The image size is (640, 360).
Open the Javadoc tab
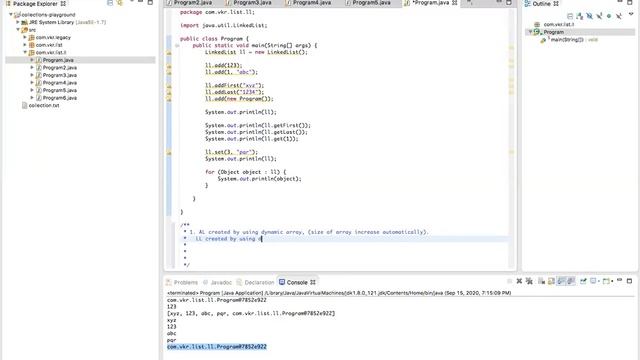point(217,282)
